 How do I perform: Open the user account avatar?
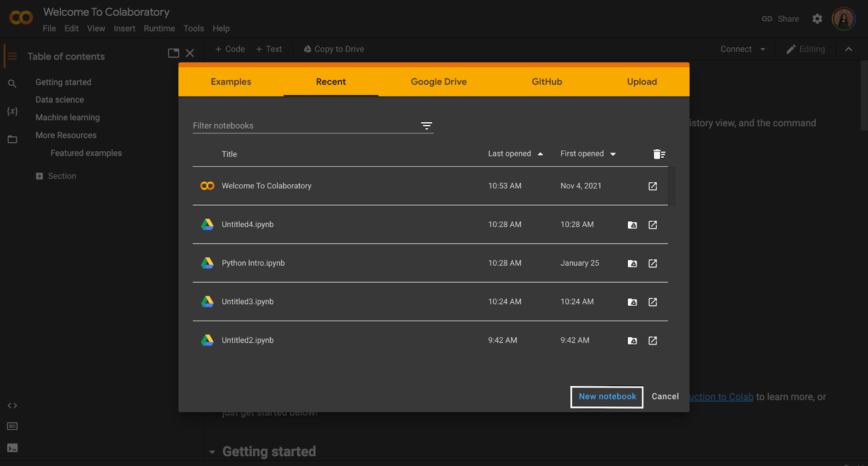[844, 19]
